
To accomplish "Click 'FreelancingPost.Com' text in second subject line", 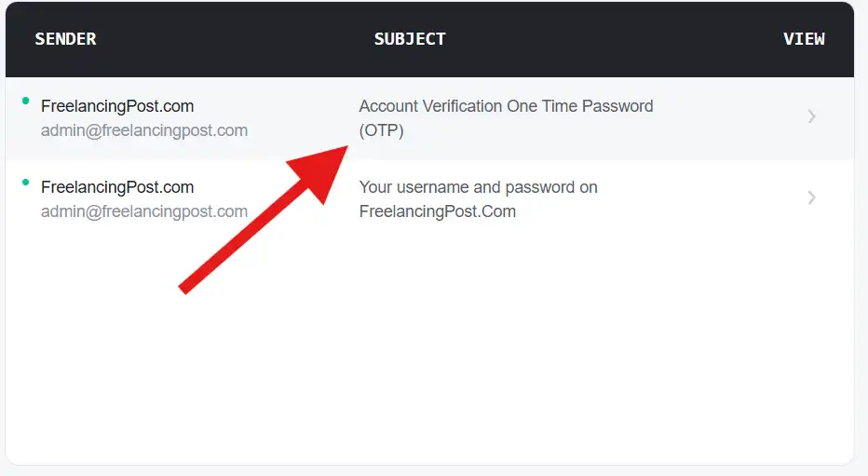I will click(437, 211).
